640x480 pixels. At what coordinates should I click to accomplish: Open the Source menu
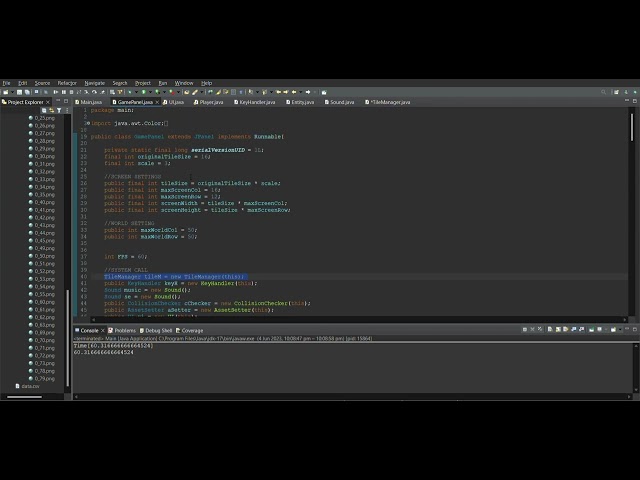point(42,83)
